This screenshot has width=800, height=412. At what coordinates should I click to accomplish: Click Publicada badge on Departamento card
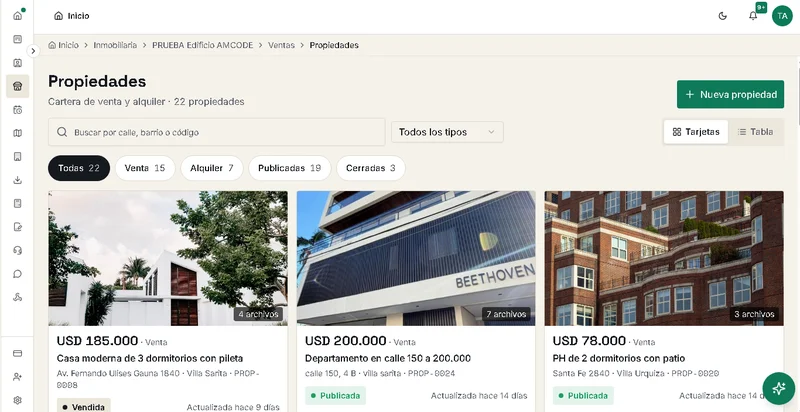(x=335, y=396)
